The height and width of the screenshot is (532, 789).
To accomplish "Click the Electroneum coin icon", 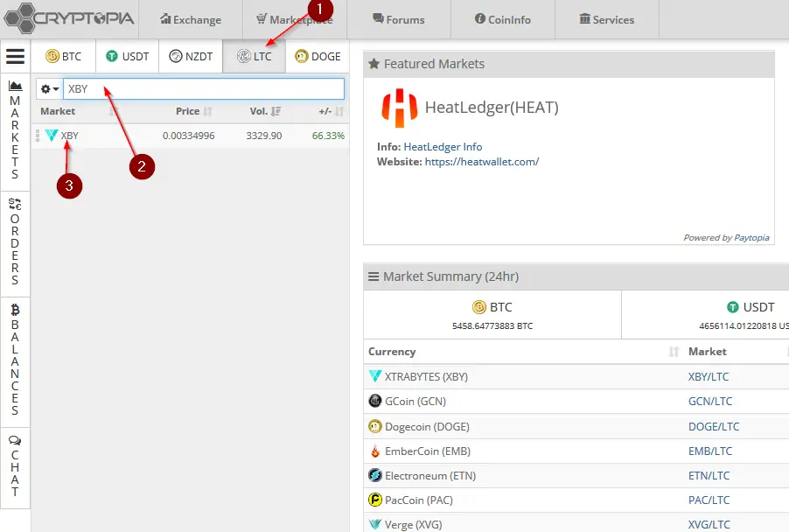I will tap(375, 475).
